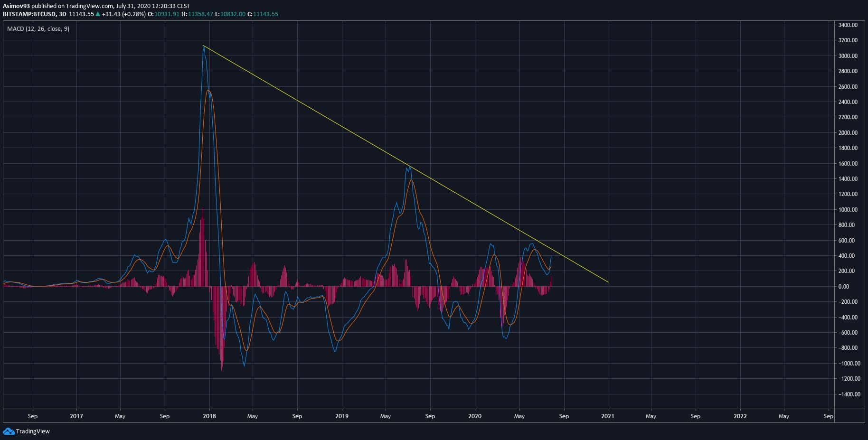This screenshot has width=868, height=440.
Task: Click the green up-arrow price change indicator
Action: click(98, 14)
